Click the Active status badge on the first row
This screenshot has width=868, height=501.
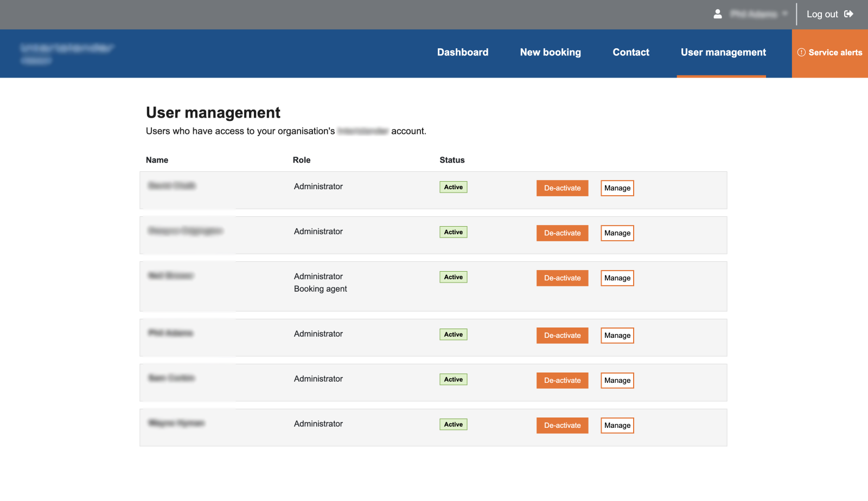[453, 187]
